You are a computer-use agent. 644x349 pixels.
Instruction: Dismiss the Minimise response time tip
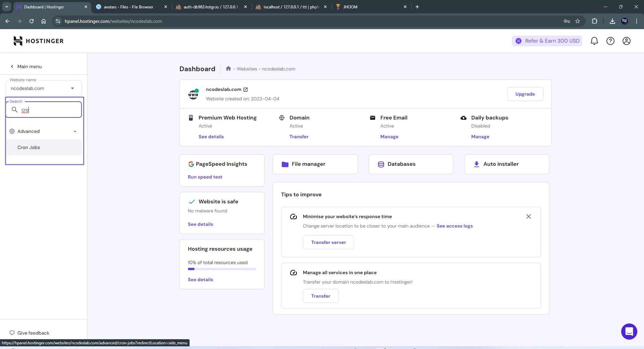pos(529,216)
